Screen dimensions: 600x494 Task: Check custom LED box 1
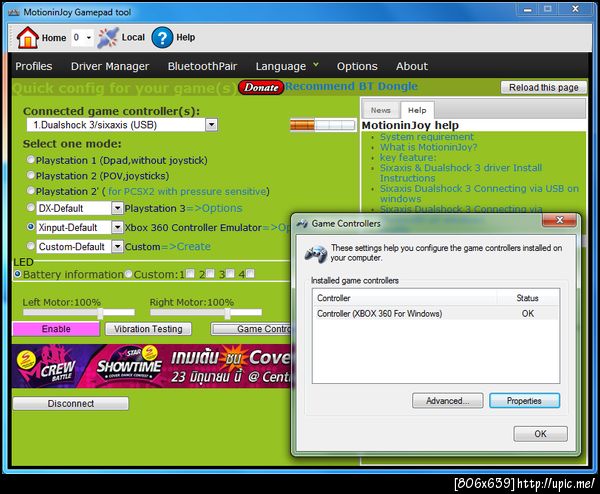point(190,274)
